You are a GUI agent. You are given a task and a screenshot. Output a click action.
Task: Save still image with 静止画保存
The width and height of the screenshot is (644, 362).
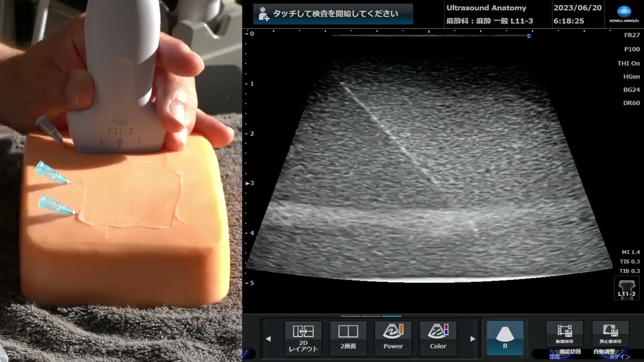pyautogui.click(x=610, y=335)
